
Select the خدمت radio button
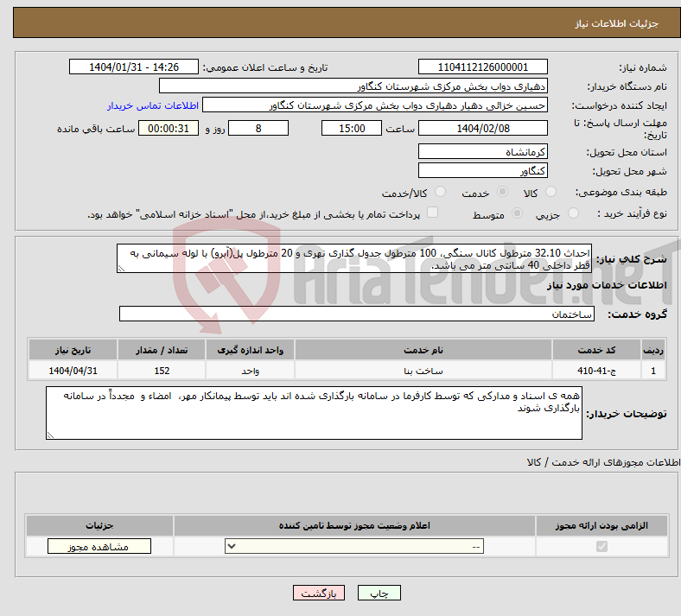click(x=502, y=192)
